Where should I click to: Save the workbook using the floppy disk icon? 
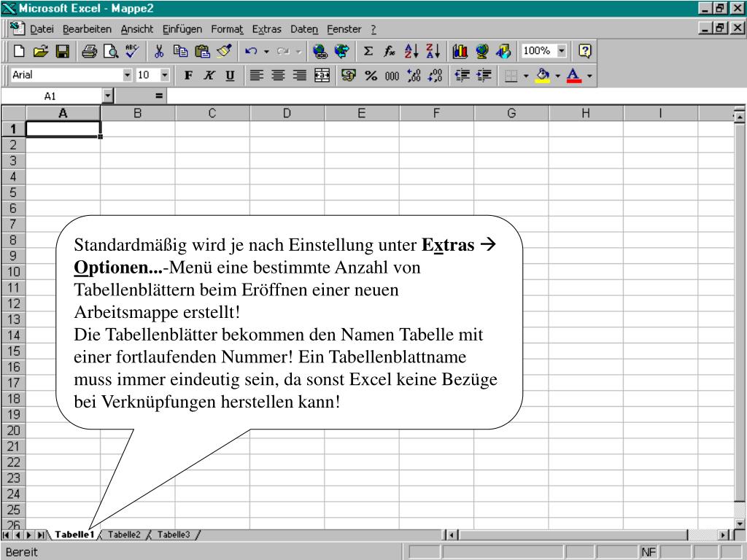click(x=63, y=51)
